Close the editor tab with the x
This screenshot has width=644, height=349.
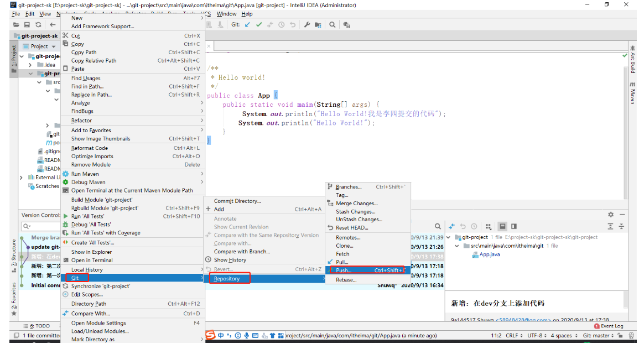pos(209,46)
